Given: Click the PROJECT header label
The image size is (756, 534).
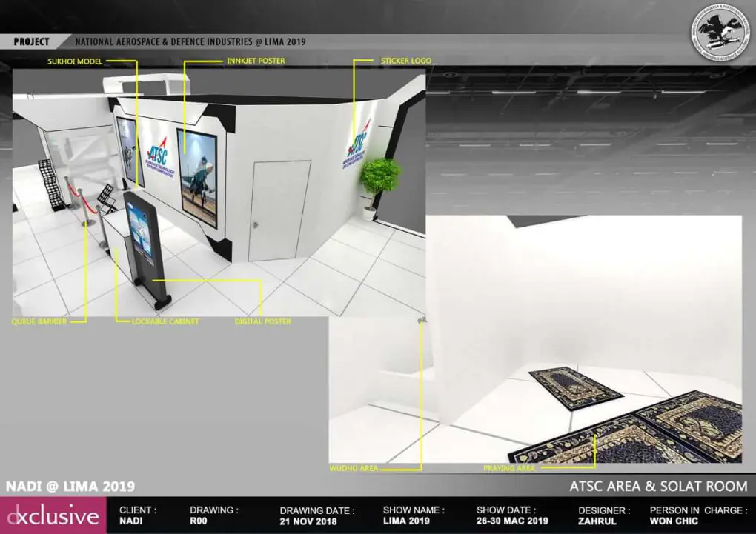Looking at the screenshot, I should tap(31, 42).
